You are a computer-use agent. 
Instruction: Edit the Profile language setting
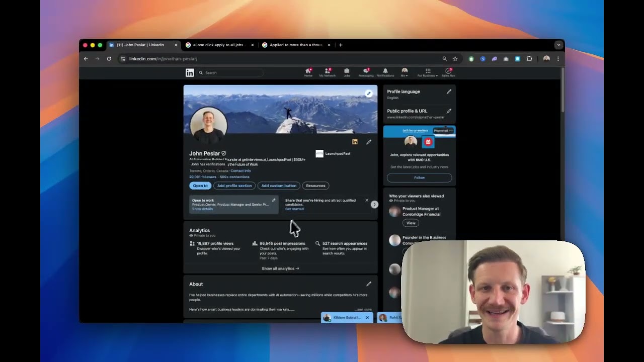[x=449, y=92]
